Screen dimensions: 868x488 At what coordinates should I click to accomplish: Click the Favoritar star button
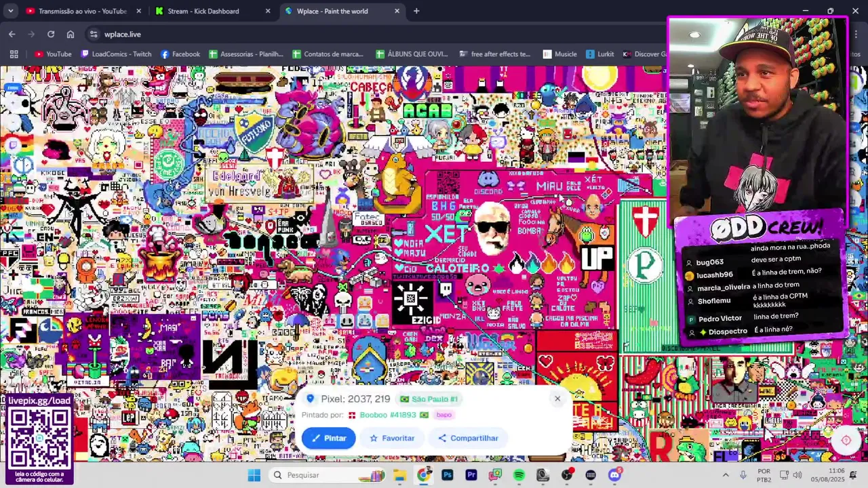coord(391,438)
